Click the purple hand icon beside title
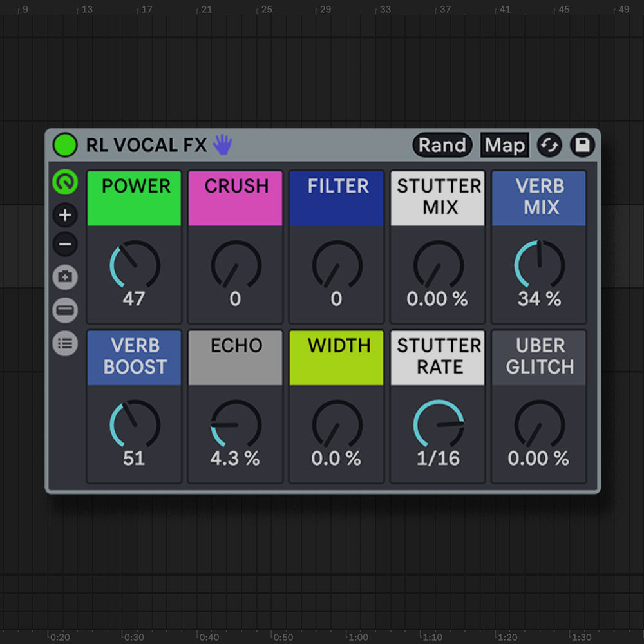The height and width of the screenshot is (644, 644). (x=222, y=145)
